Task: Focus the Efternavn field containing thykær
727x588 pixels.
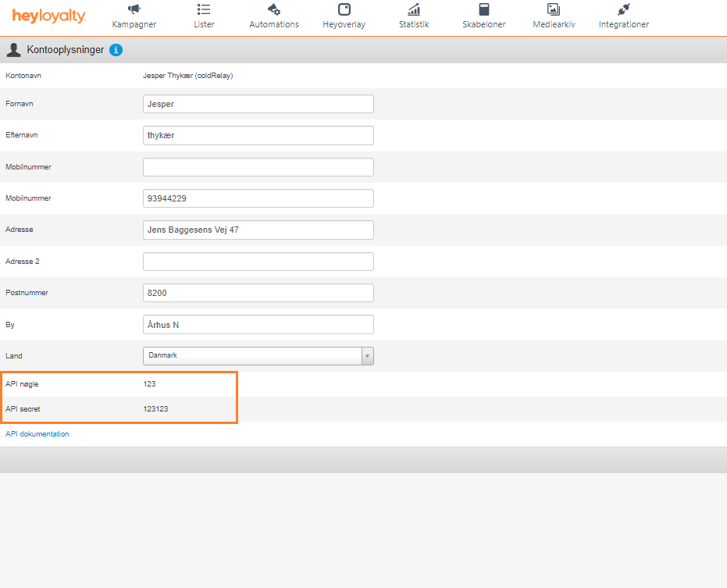Action: point(258,135)
